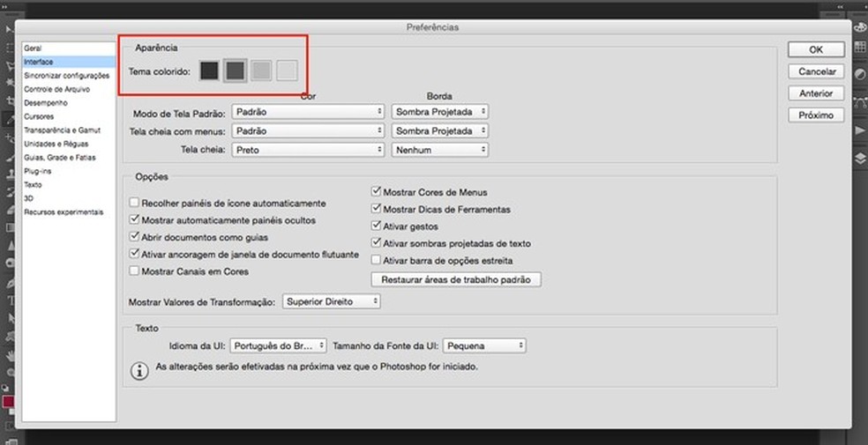
Task: Choose the medium light gray theme swatch
Action: tap(261, 70)
